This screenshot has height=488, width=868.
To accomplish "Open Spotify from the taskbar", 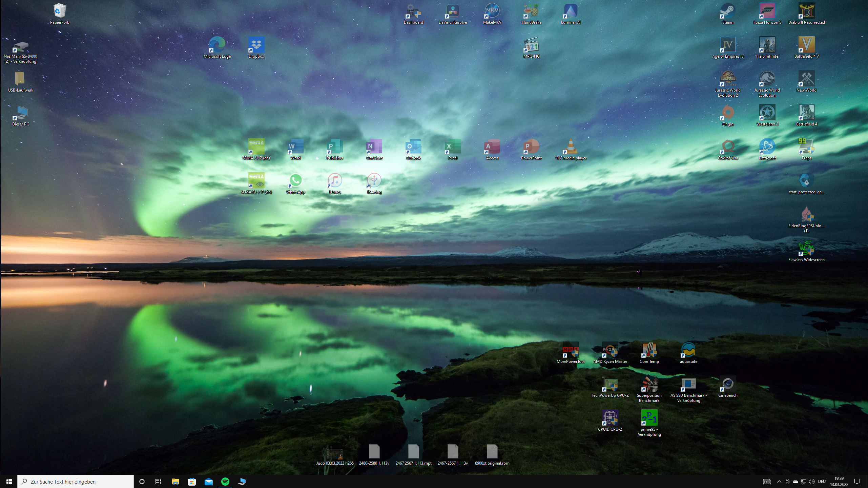I will pos(225,481).
